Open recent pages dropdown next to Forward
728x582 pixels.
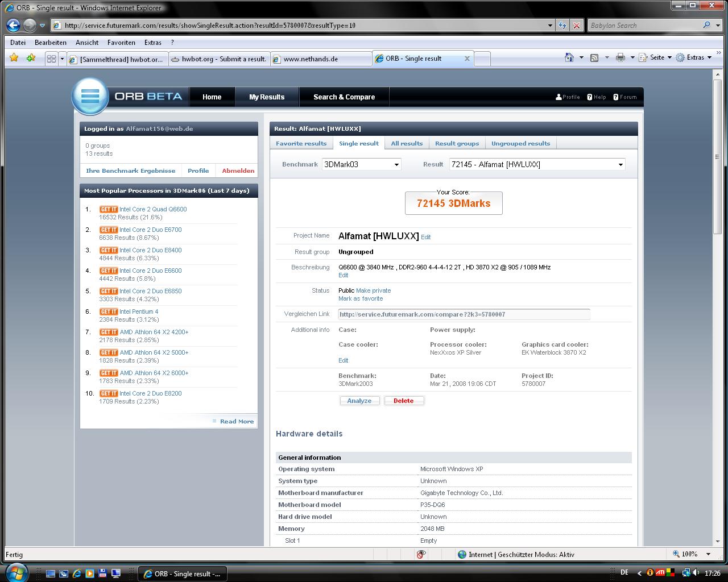click(x=42, y=26)
